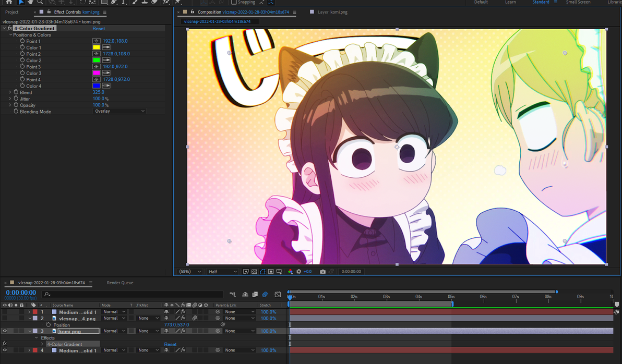
Task: Click the Home icon in the toolbar
Action: point(9,2)
